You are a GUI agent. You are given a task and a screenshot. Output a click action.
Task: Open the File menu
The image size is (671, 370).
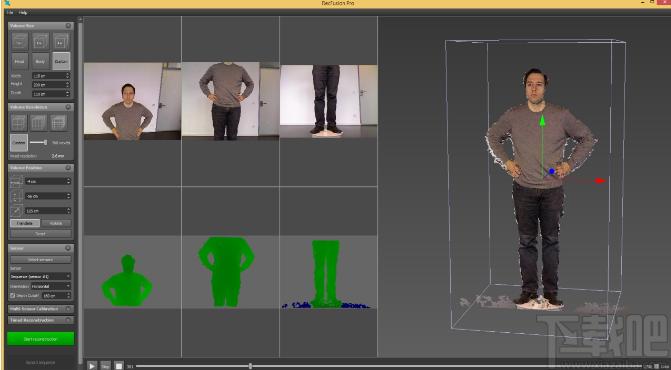[x=9, y=13]
